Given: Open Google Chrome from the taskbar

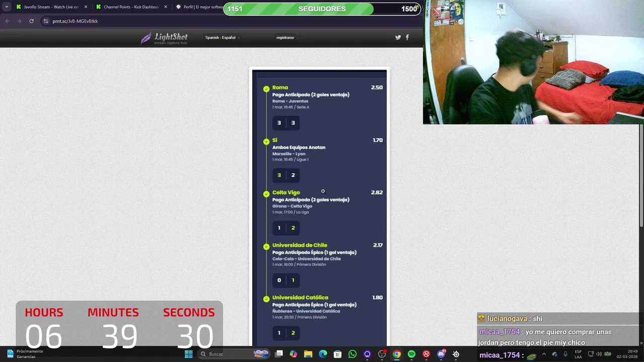Looking at the screenshot, I should tap(397, 354).
